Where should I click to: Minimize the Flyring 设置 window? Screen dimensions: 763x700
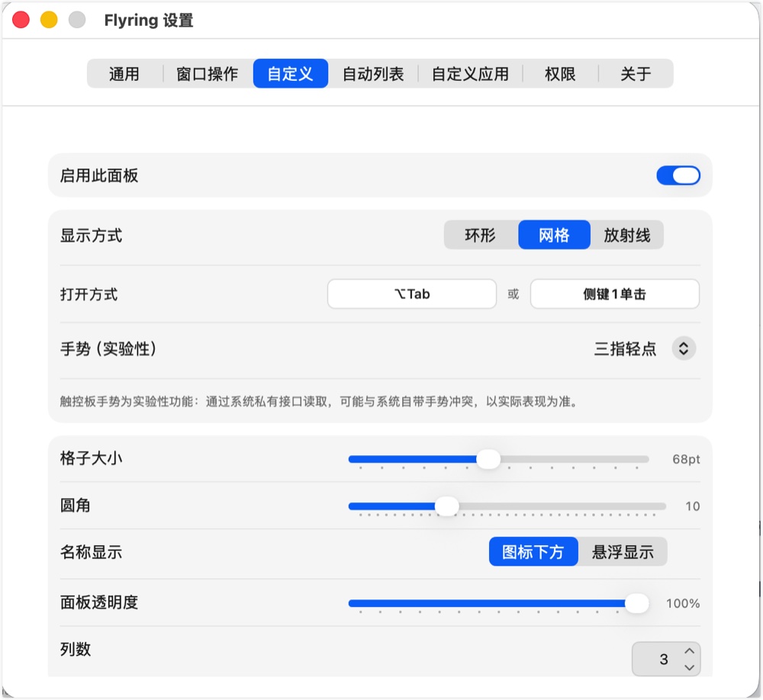pos(49,20)
